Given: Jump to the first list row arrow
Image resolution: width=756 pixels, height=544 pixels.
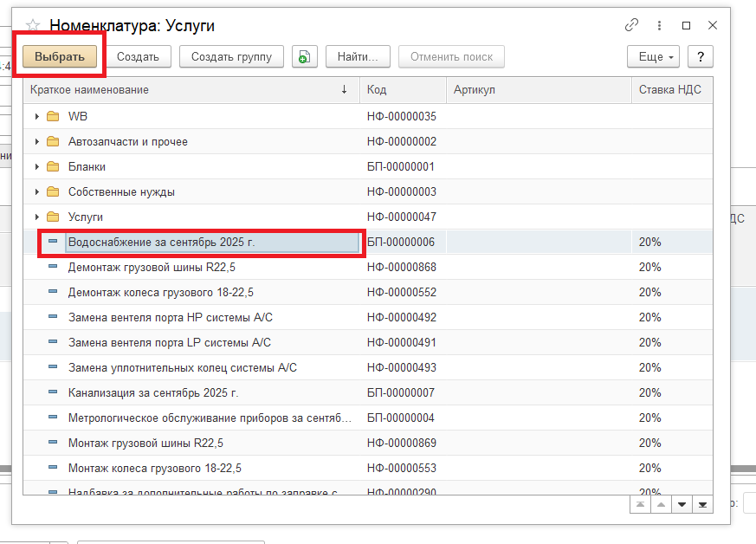Looking at the screenshot, I should pos(639,504).
